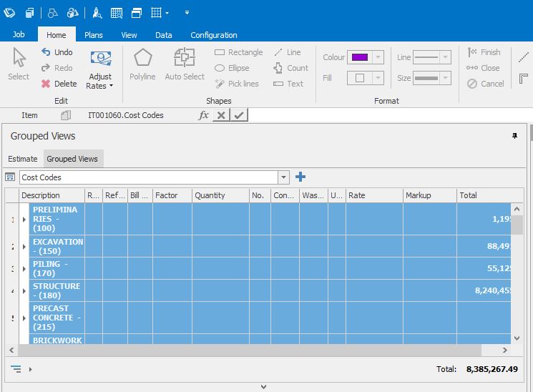Add a new grouped view with plus icon
Screen dimensions: 533x392
300,177
